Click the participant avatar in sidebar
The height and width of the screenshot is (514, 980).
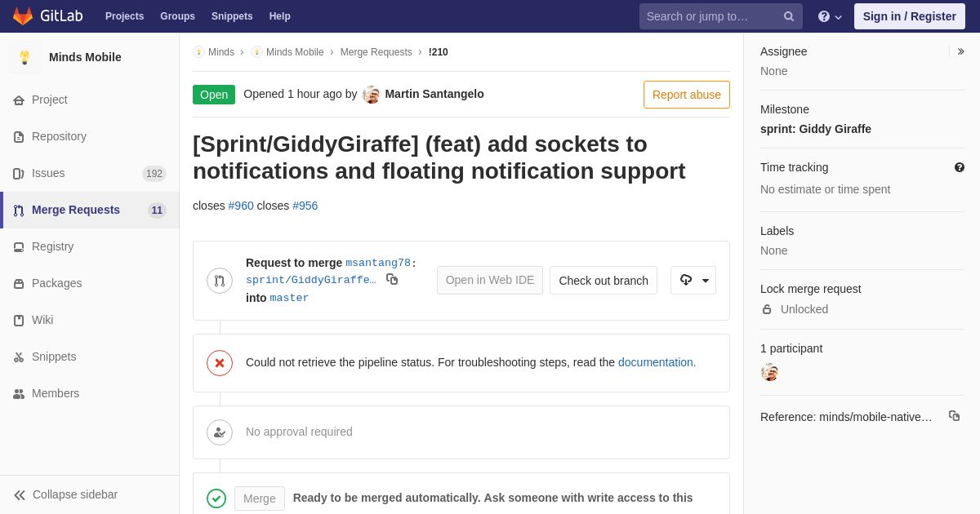[769, 372]
